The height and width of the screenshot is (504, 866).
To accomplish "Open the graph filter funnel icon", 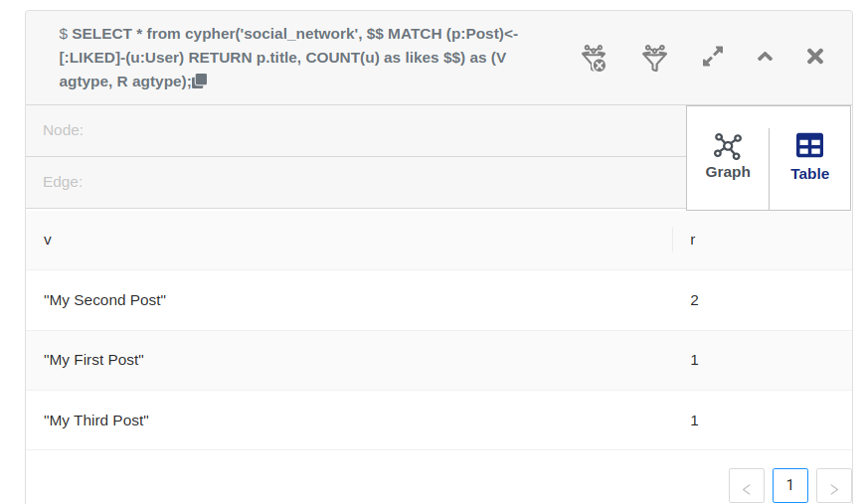I will click(654, 58).
